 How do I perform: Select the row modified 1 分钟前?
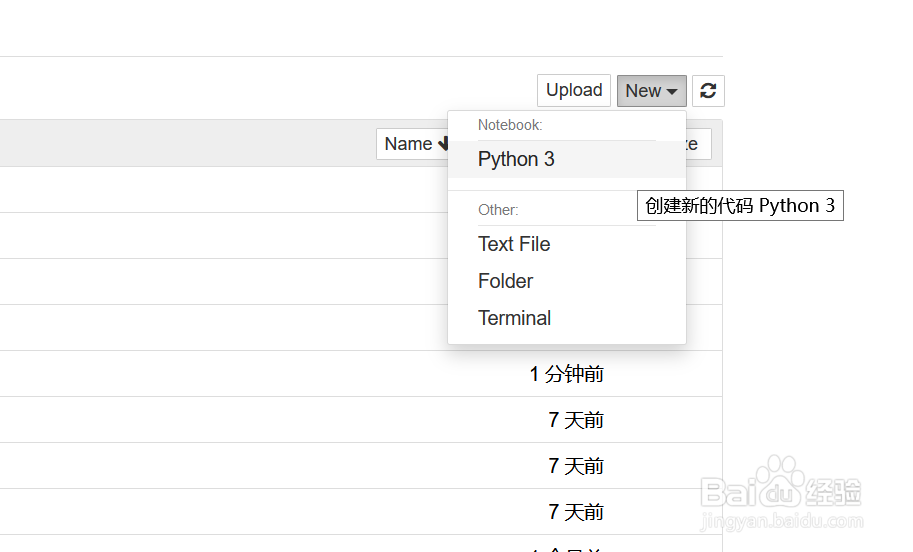pos(567,374)
